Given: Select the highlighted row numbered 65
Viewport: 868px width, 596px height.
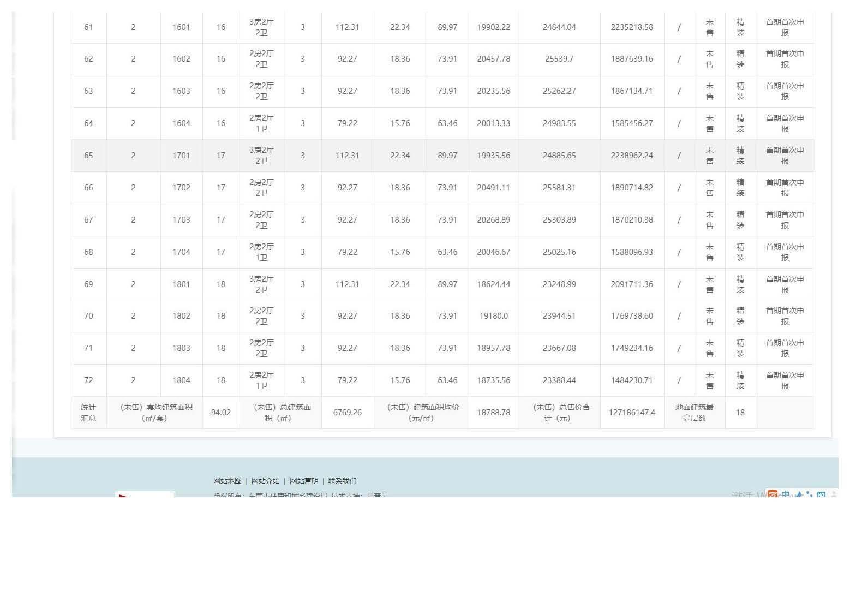Looking at the screenshot, I should (x=88, y=156).
